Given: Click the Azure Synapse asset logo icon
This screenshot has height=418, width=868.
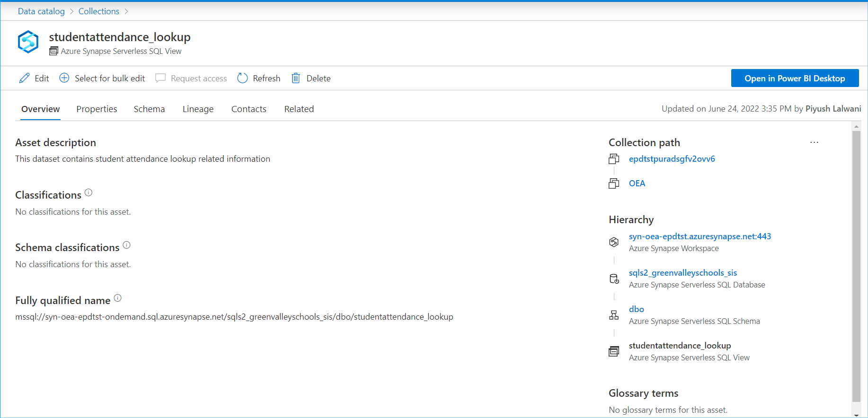Looking at the screenshot, I should click(28, 42).
